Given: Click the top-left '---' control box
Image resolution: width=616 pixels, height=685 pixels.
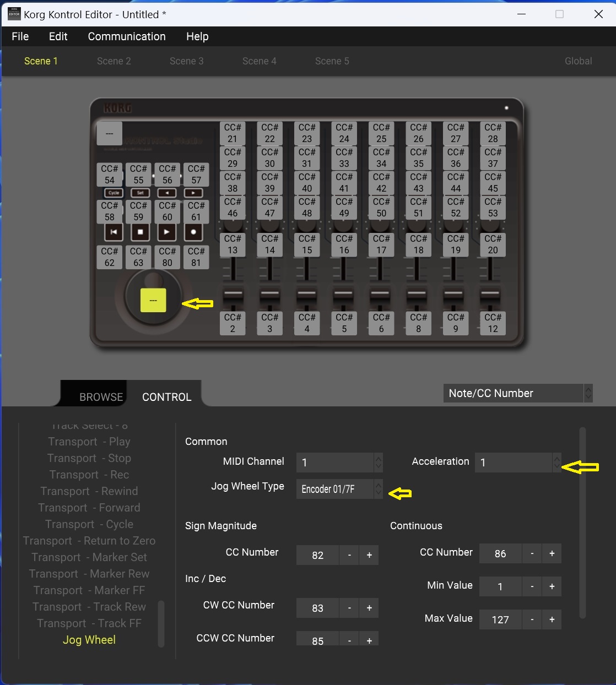Looking at the screenshot, I should 109,133.
